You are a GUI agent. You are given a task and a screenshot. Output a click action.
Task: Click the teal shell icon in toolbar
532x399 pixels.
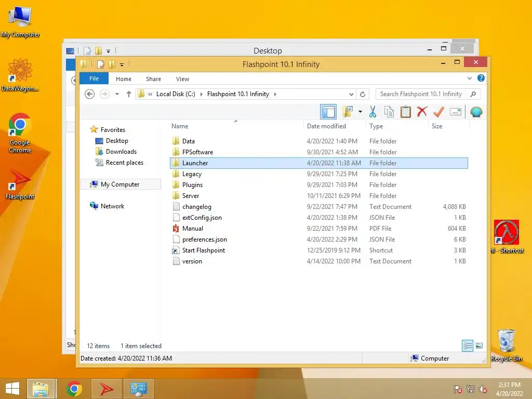point(476,112)
